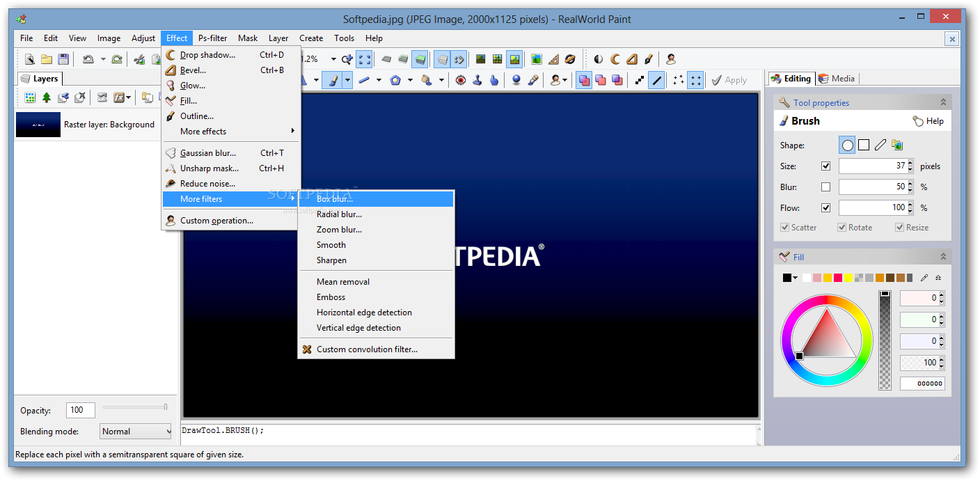Open the Ps-filter menu
The width and height of the screenshot is (980, 481).
213,38
